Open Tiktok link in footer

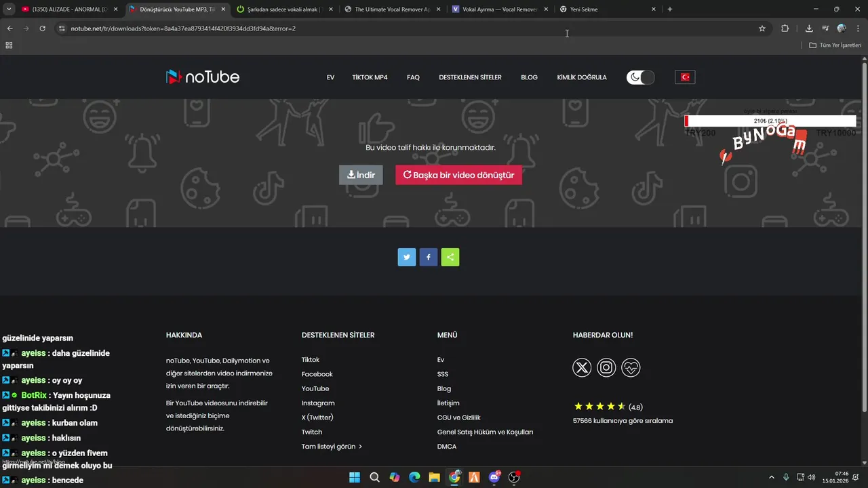[311, 360]
